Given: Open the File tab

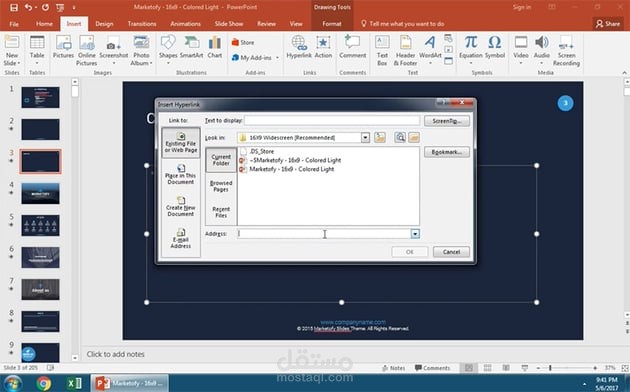Looking at the screenshot, I should (x=14, y=24).
